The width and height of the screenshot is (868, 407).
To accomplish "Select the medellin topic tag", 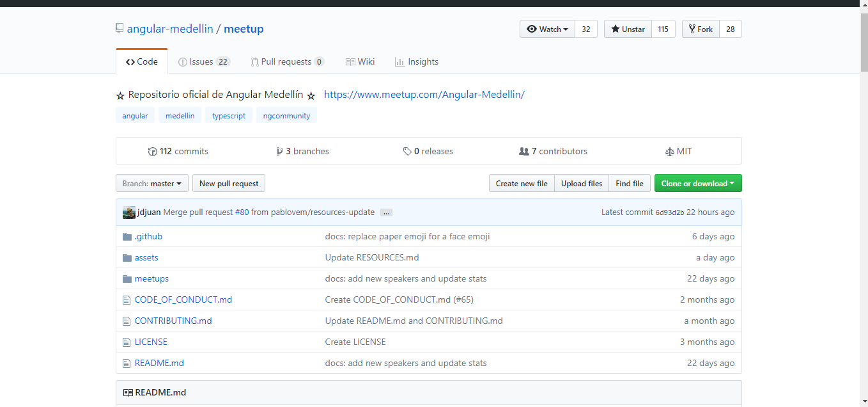I will click(x=180, y=116).
